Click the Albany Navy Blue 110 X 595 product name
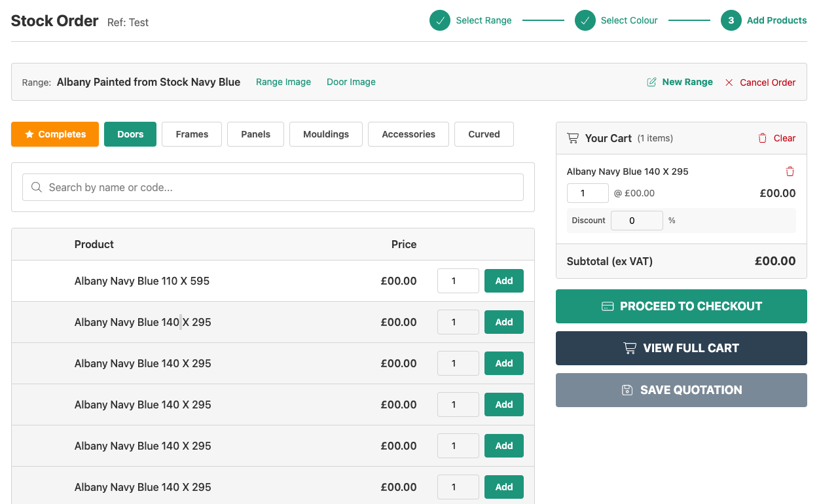 point(142,281)
